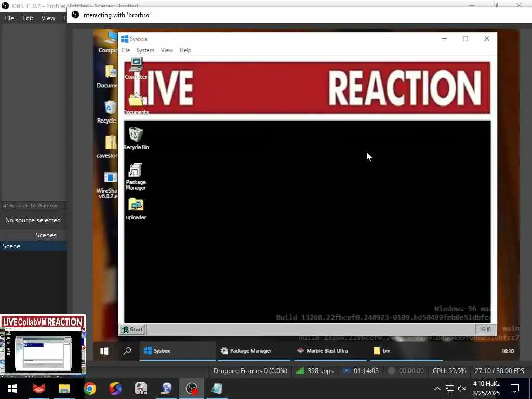Viewport: 532px width, 399px height.
Task: Open the solitaire cards app taskbar icon
Action: 141,389
